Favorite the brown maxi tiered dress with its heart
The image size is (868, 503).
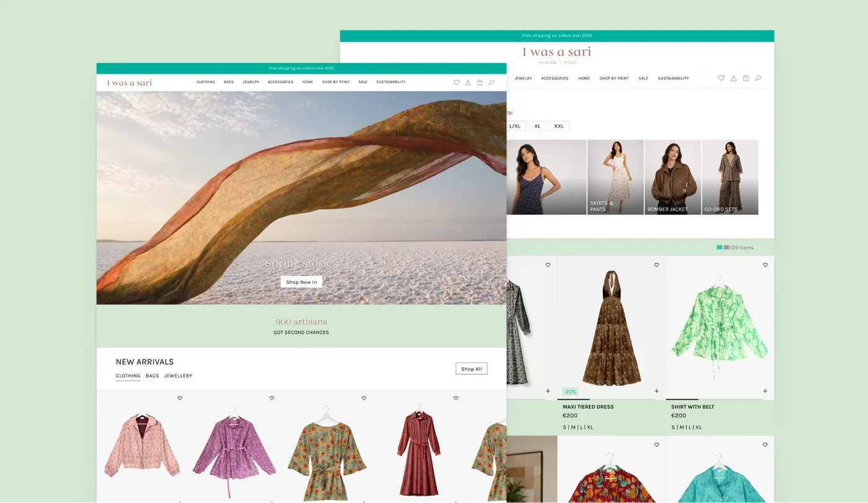[x=657, y=265]
